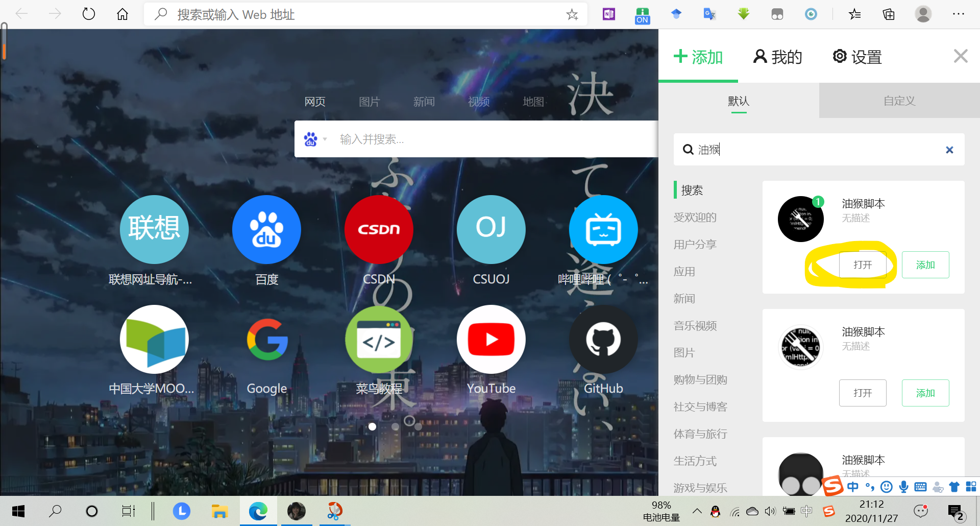This screenshot has height=526, width=980.
Task: Toggle the favorites star in the address bar
Action: coord(572,14)
